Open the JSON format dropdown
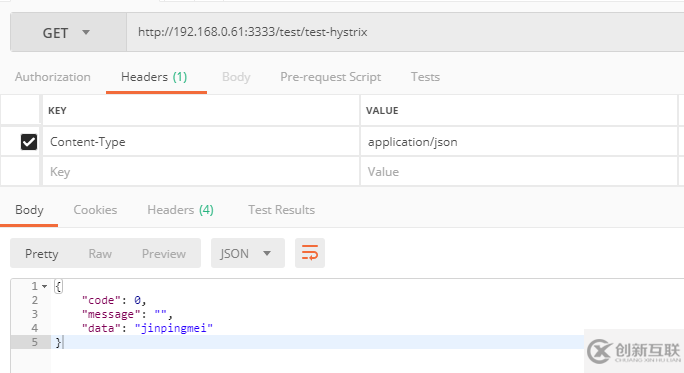684x373 pixels. (248, 253)
